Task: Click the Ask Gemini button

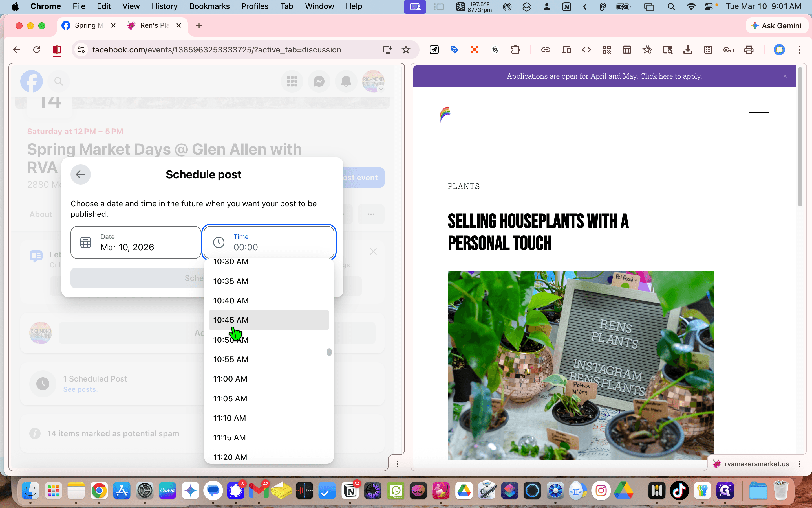Action: coord(777,25)
